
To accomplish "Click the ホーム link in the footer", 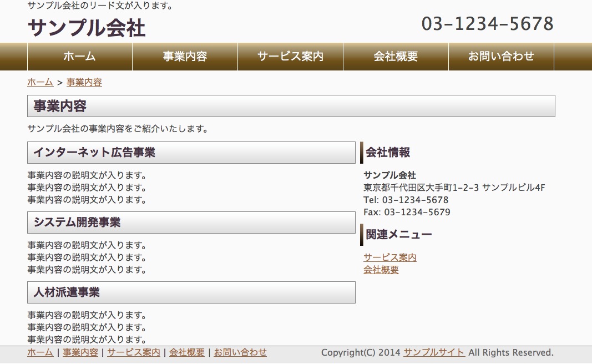I will [x=40, y=352].
